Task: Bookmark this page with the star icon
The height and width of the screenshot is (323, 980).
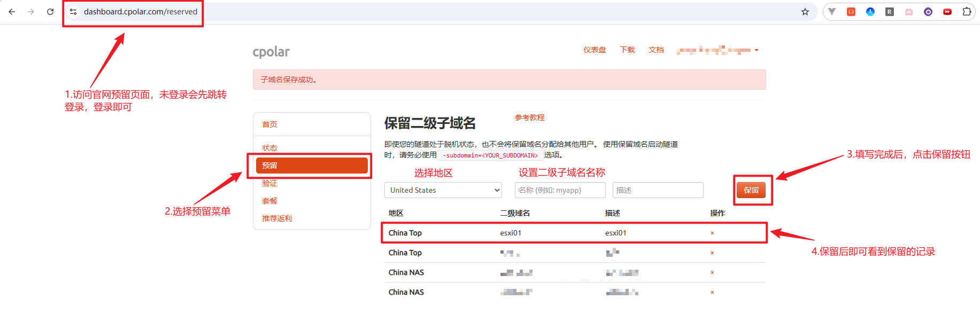Action: pos(805,12)
